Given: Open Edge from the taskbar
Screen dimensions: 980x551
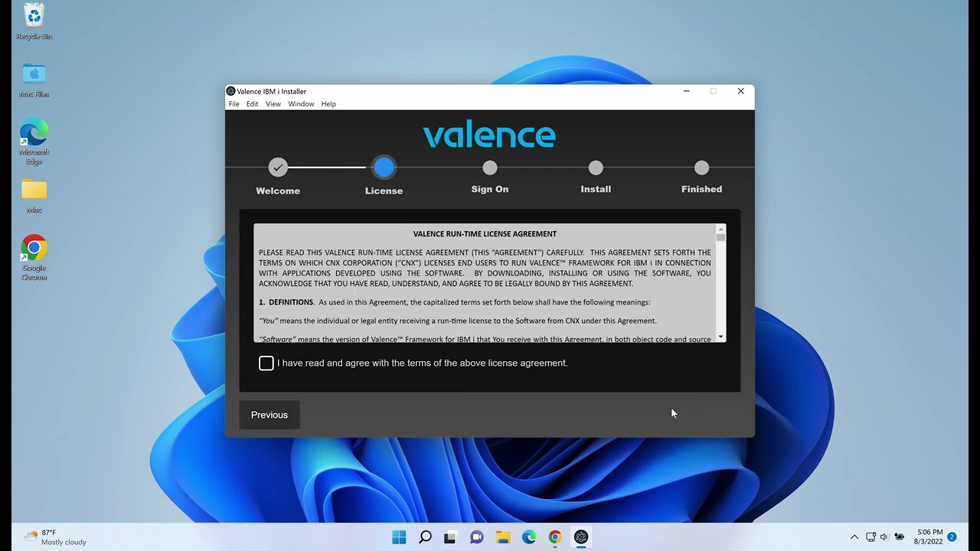Looking at the screenshot, I should 529,537.
